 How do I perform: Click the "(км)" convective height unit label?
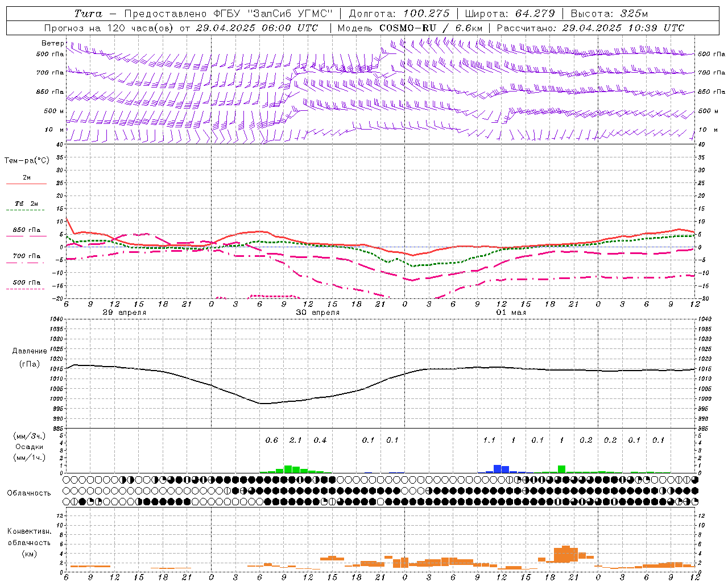click(29, 554)
